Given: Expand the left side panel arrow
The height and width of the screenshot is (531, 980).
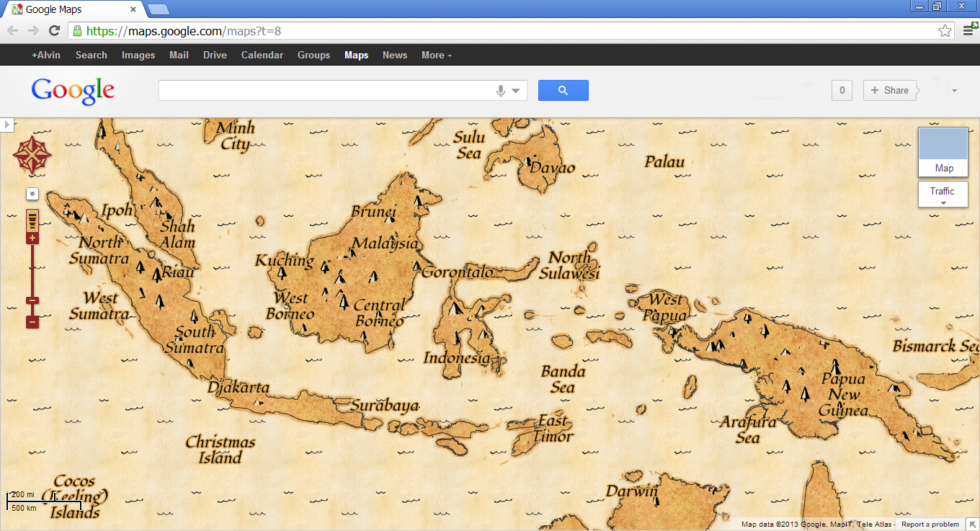Looking at the screenshot, I should 6,125.
